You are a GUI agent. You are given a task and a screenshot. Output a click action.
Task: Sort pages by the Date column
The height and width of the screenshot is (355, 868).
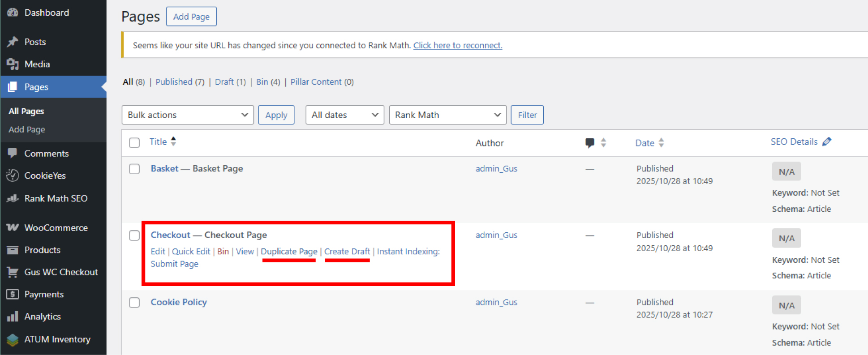click(x=645, y=143)
